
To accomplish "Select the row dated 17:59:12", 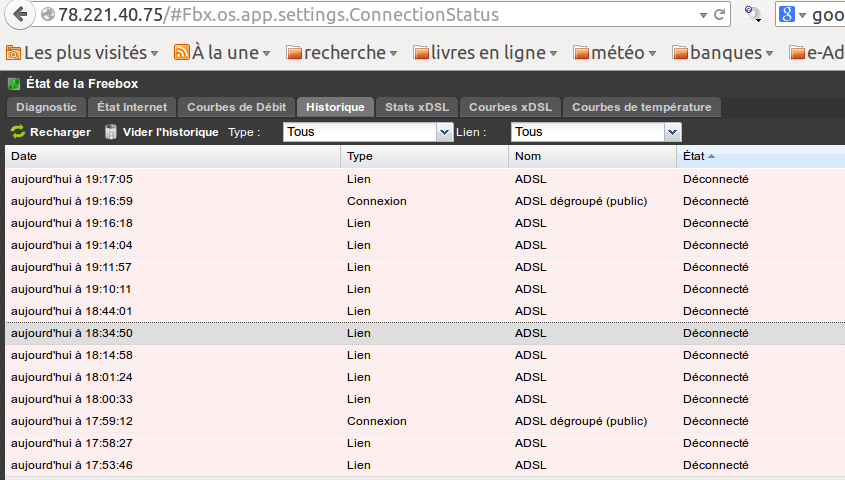I will coord(425,421).
